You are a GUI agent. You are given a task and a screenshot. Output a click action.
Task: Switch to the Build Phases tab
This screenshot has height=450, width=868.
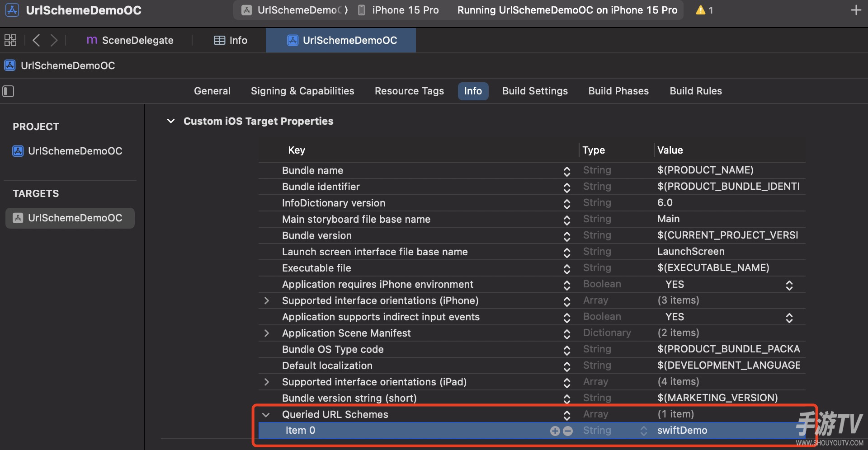tap(618, 91)
